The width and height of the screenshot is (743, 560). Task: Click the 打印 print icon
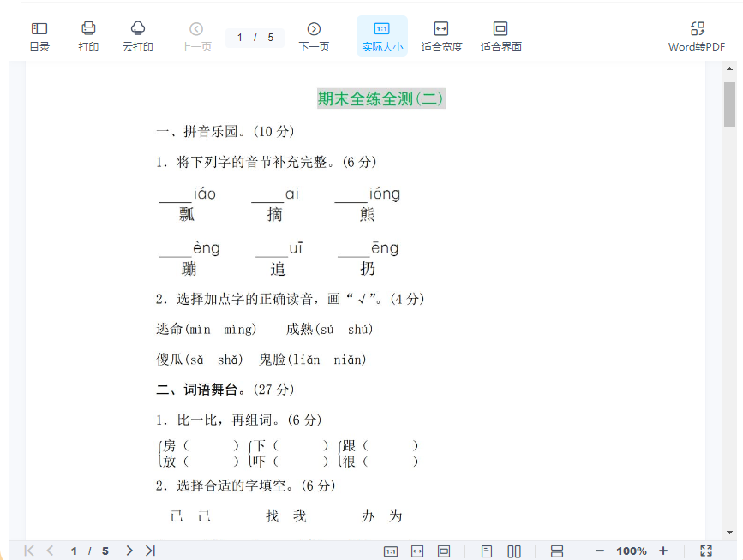tap(88, 36)
